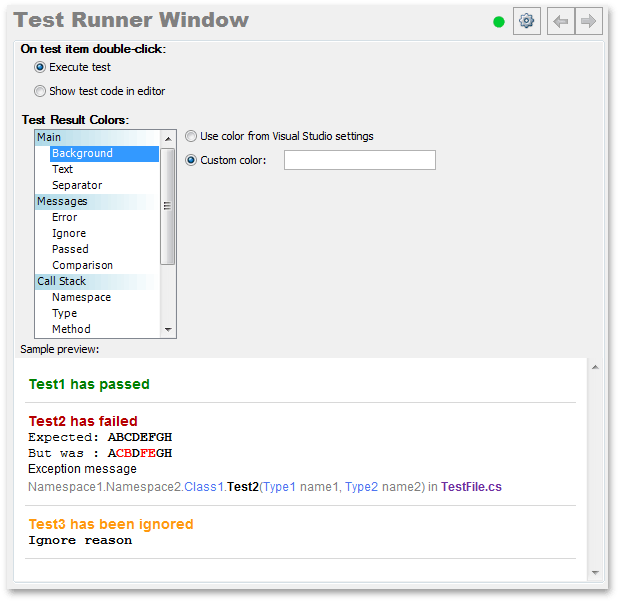621x604 pixels.
Task: Click 'Type2' in the call stack line
Action: (361, 487)
